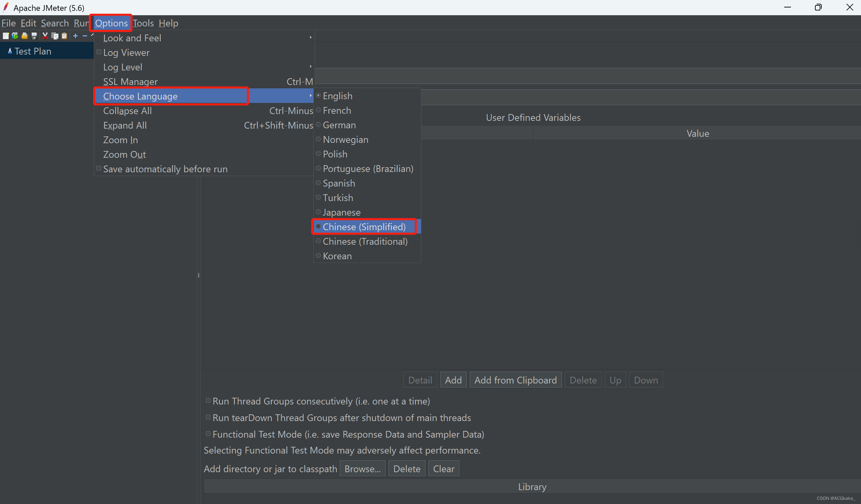This screenshot has width=861, height=504.
Task: Click the vertical split pane divider handle
Action: click(199, 276)
